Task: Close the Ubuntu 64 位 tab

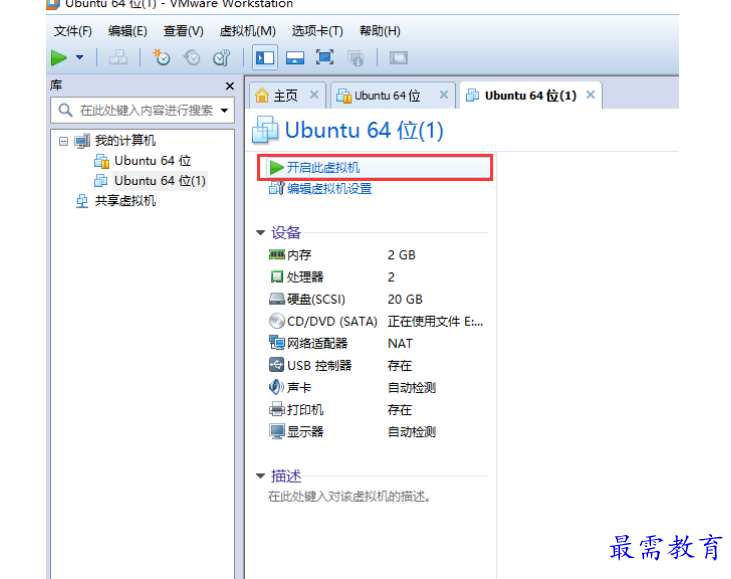Action: 444,95
